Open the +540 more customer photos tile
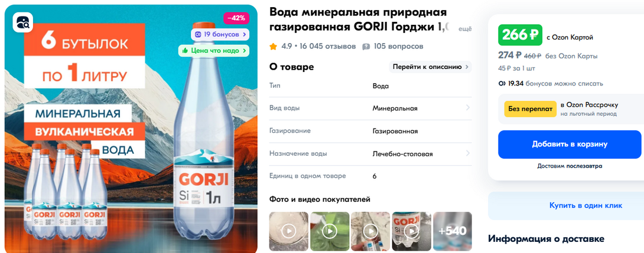644x253 pixels. [452, 231]
